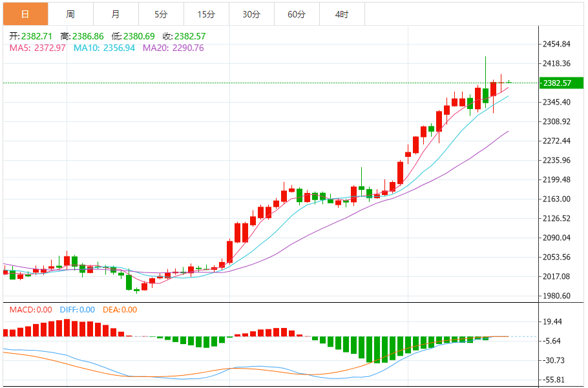The image size is (588, 388).
Task: Click the DIFF value label
Action: (x=78, y=310)
